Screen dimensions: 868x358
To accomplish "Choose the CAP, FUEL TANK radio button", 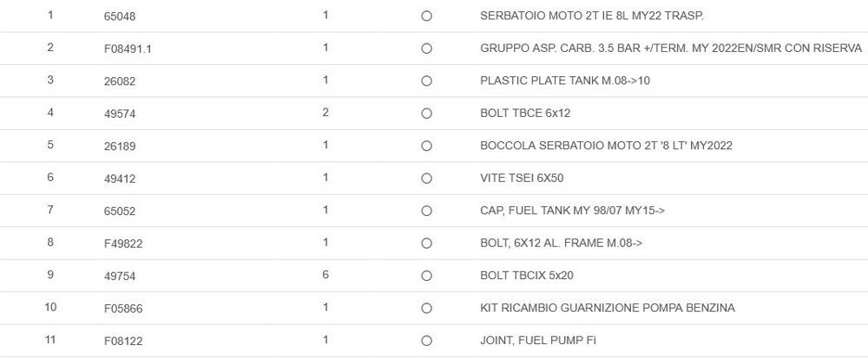I will pos(426,211).
